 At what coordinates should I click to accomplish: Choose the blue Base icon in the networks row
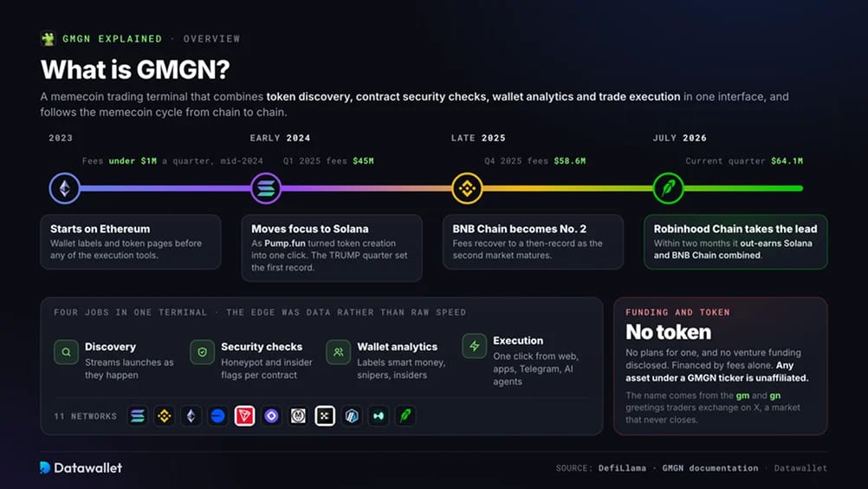(218, 416)
